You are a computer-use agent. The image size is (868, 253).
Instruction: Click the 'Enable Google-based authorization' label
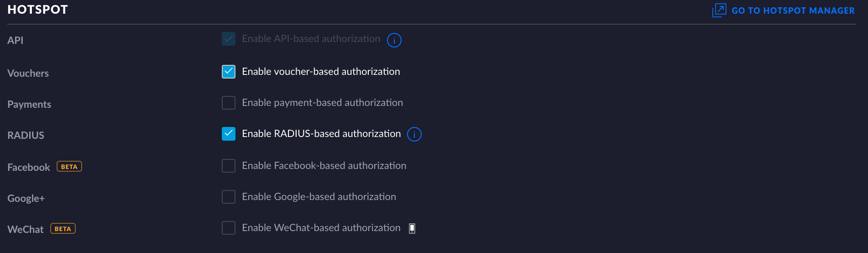coord(319,197)
